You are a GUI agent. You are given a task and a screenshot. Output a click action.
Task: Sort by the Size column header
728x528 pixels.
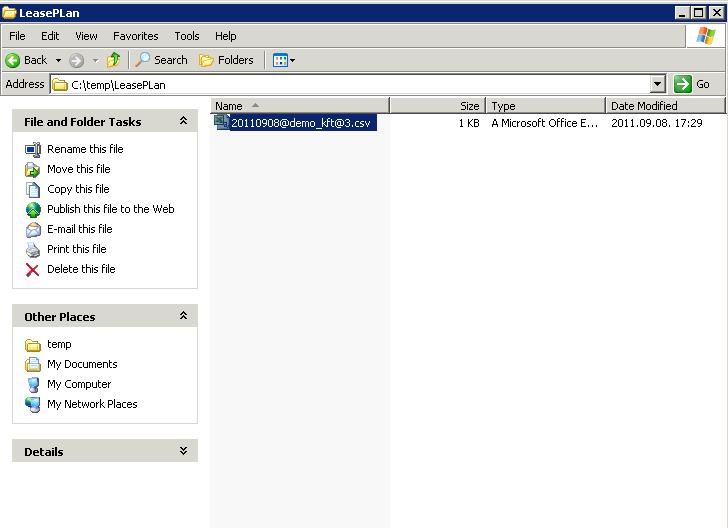coord(437,106)
